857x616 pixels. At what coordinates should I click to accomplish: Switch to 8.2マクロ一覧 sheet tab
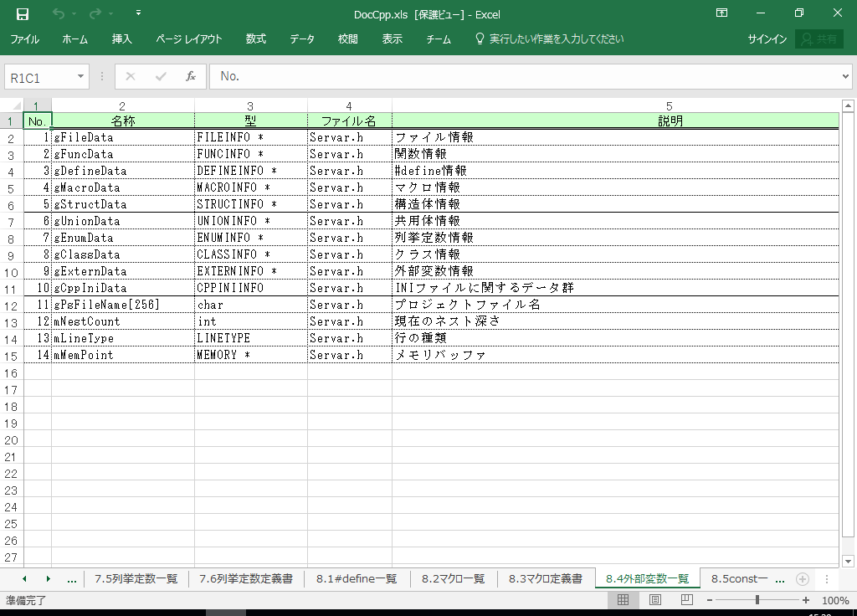point(453,578)
